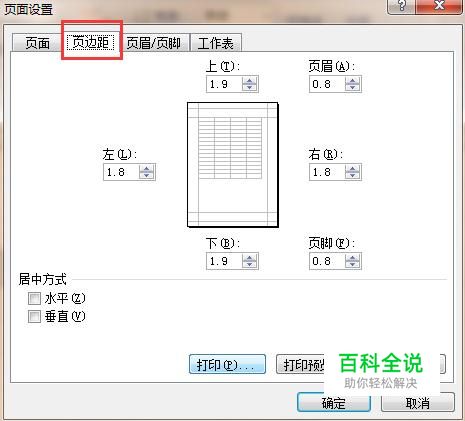Click the 打印(P)... button
This screenshot has width=465, height=421.
227,364
